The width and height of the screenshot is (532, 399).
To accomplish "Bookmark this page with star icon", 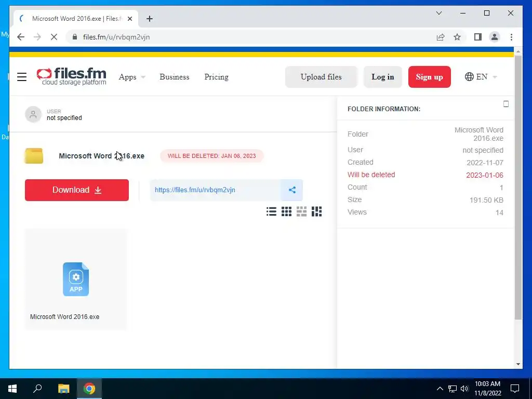I will click(x=457, y=37).
